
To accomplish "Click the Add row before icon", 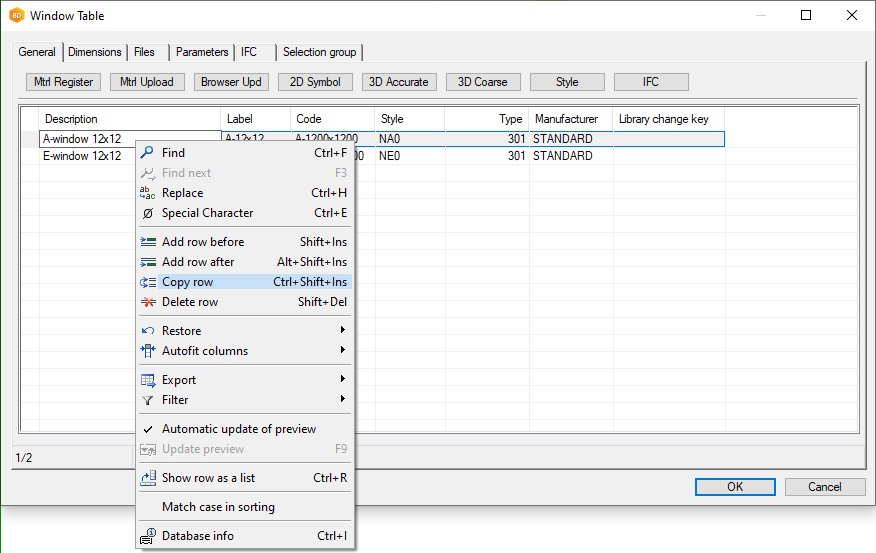I will [x=148, y=242].
